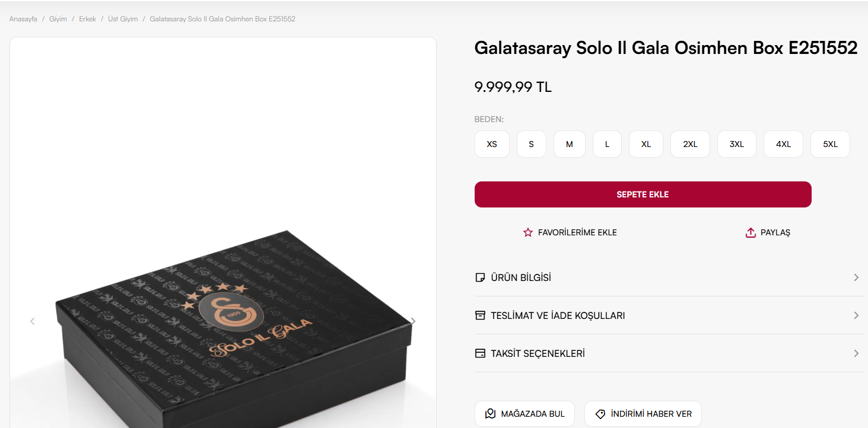
Task: Select size XS
Action: [492, 144]
